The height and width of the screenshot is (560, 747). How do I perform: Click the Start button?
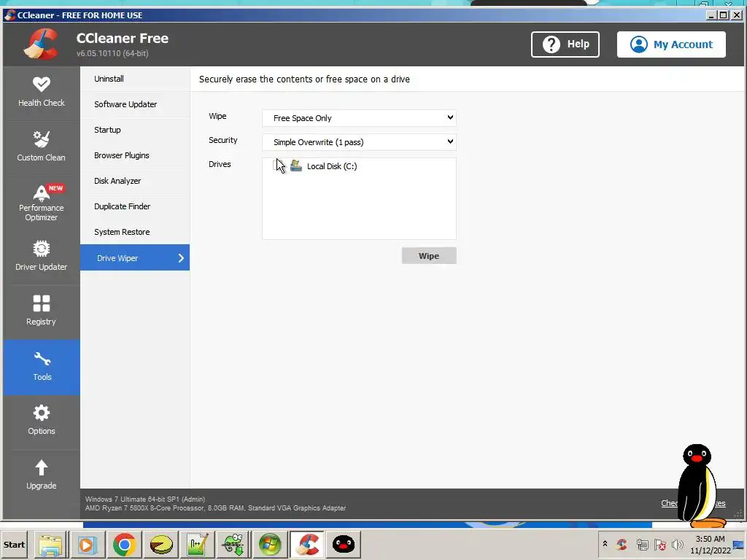pyautogui.click(x=15, y=544)
